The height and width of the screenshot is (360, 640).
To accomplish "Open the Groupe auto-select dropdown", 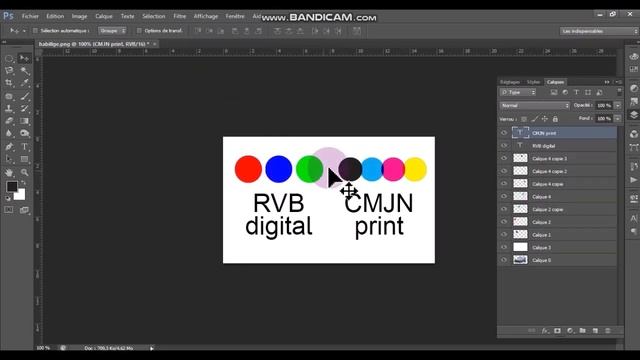I will coord(112,31).
